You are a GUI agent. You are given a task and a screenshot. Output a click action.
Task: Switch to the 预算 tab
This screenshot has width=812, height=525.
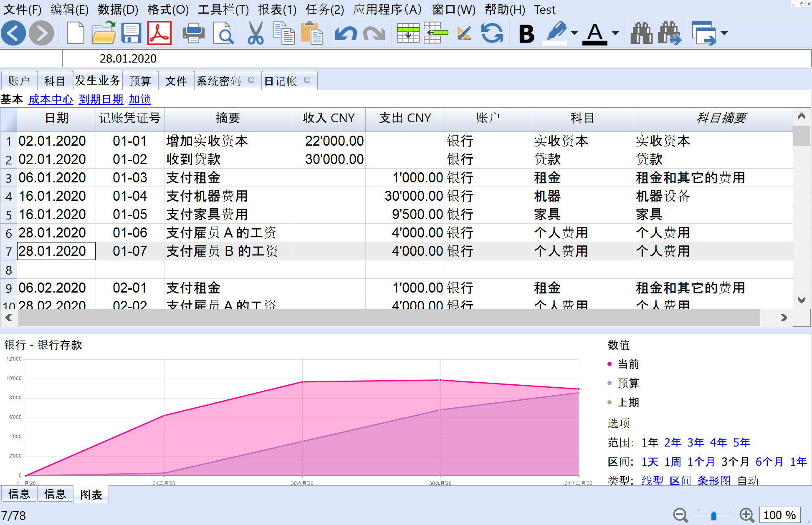140,81
